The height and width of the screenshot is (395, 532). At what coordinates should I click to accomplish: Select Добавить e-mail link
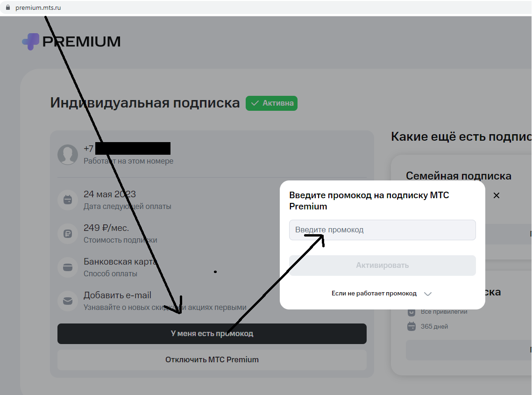[117, 295]
